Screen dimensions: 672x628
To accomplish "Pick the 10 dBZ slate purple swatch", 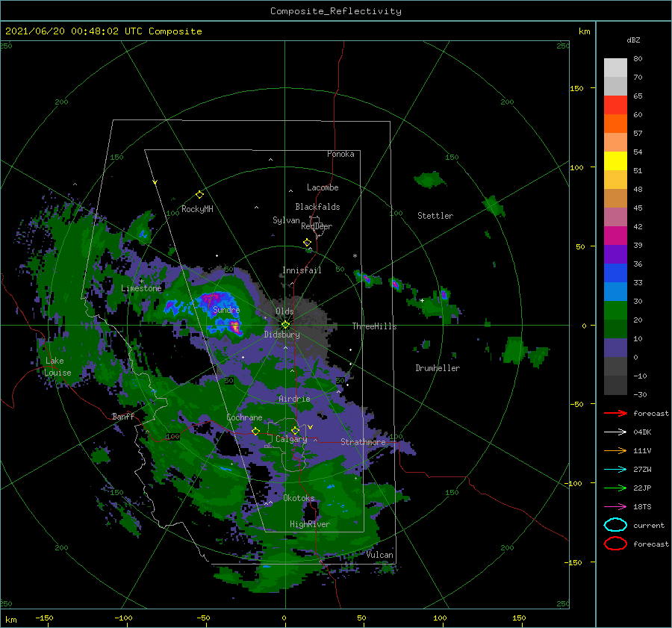I will click(x=615, y=348).
